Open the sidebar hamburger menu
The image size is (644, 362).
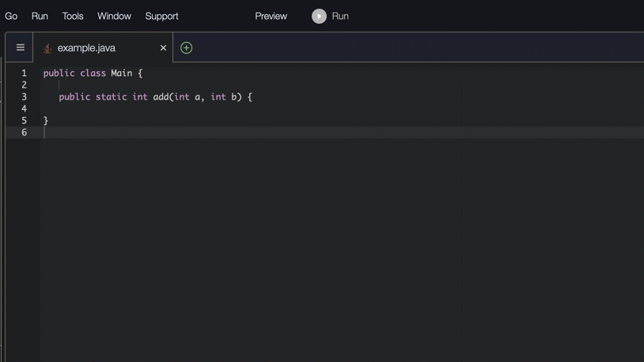(21, 47)
